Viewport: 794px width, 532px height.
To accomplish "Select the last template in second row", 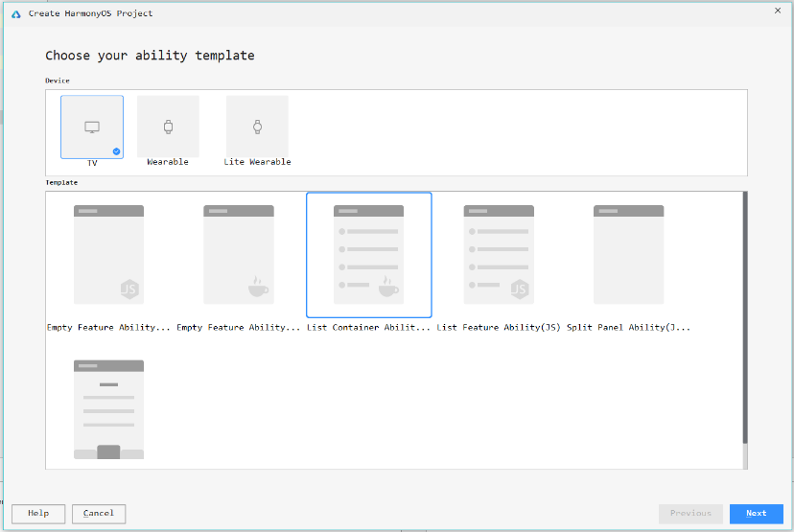I will (x=108, y=409).
